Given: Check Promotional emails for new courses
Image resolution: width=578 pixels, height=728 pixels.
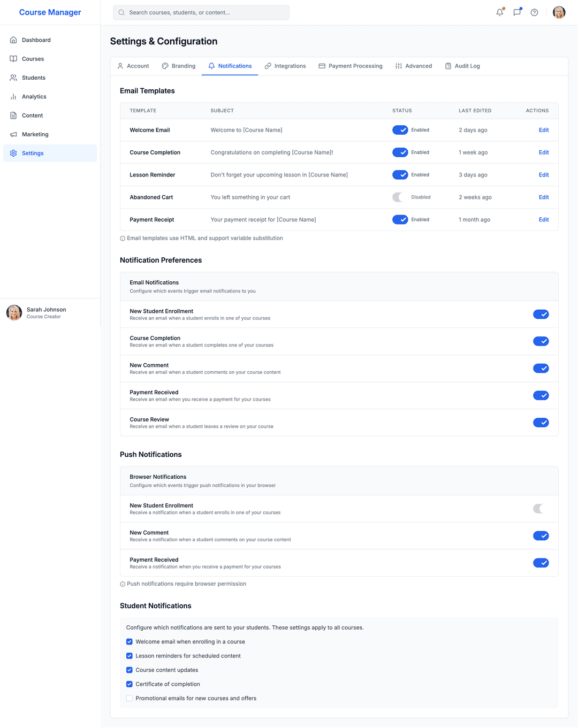Looking at the screenshot, I should (130, 699).
